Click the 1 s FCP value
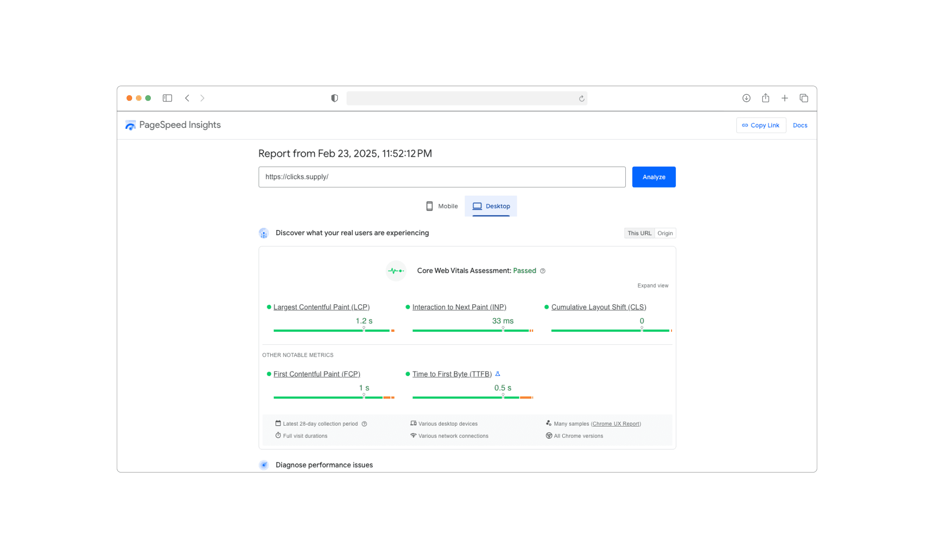The height and width of the screenshot is (560, 934). (x=364, y=388)
